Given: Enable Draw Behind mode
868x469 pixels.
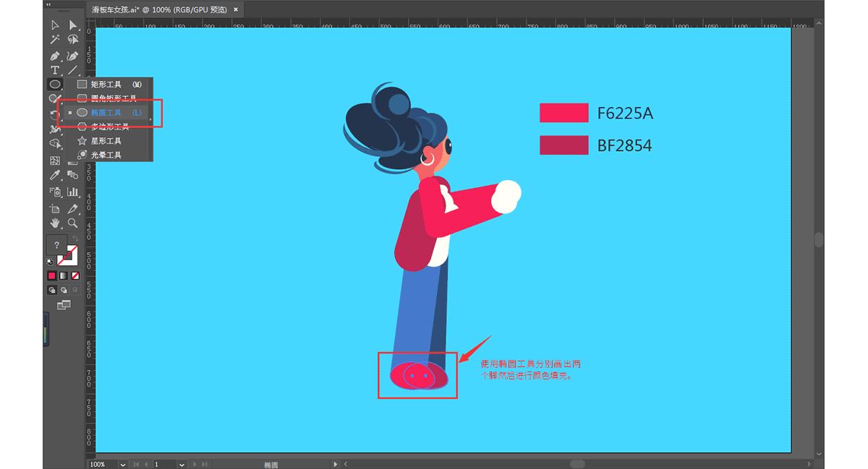Looking at the screenshot, I should coord(64,290).
